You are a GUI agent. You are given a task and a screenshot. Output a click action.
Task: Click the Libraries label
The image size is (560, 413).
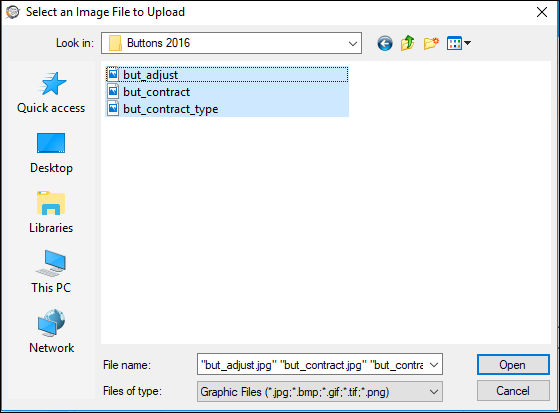click(51, 228)
